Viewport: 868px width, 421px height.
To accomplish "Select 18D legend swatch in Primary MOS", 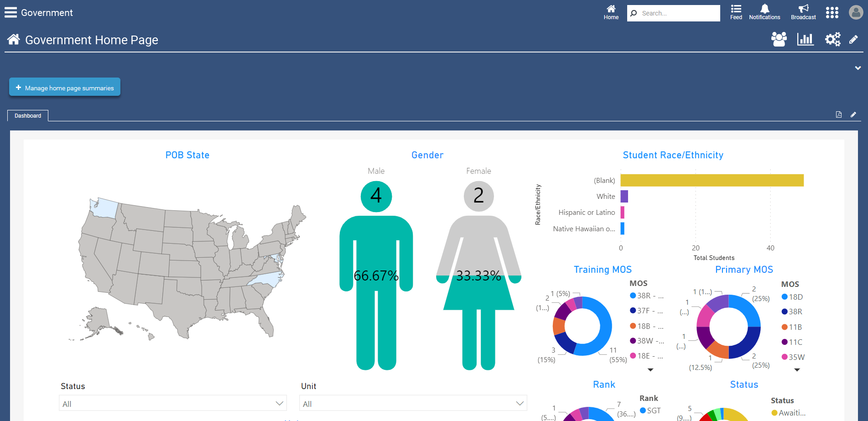I will (785, 297).
